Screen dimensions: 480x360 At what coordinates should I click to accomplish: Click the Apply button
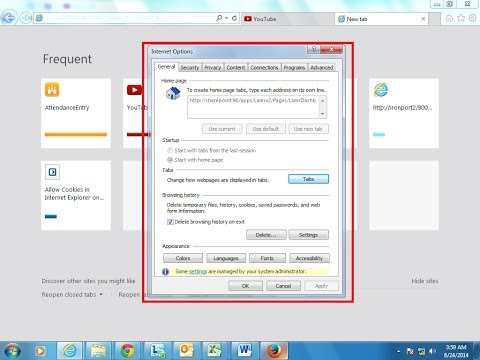point(321,286)
